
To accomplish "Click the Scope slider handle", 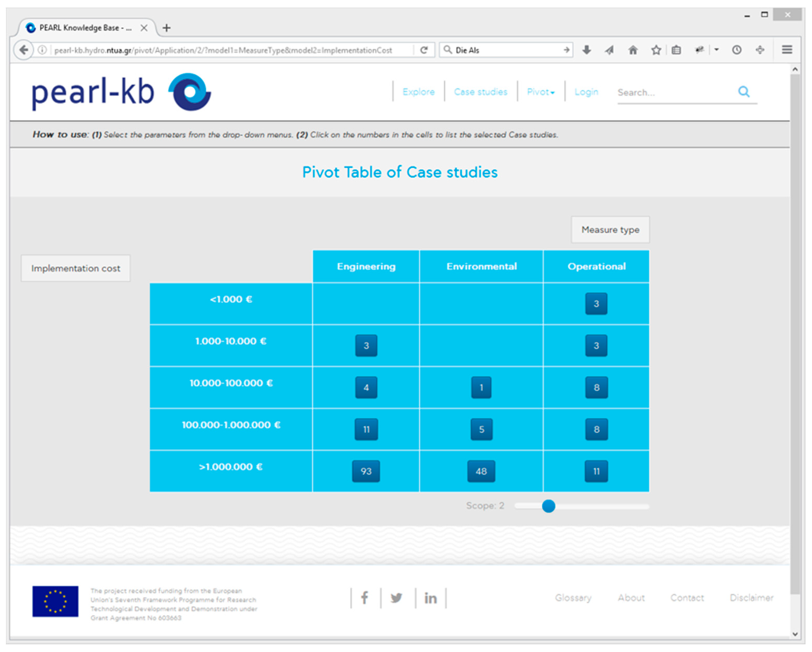I will click(548, 506).
